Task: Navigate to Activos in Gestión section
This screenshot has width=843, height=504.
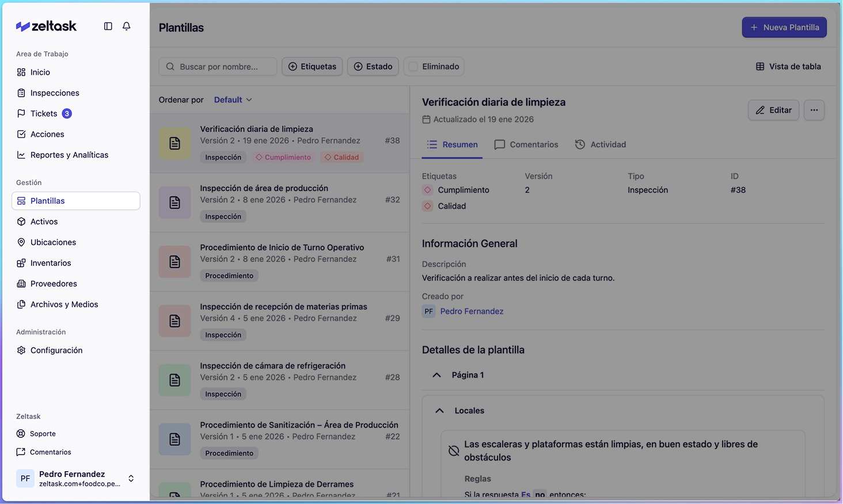Action: pos(43,222)
